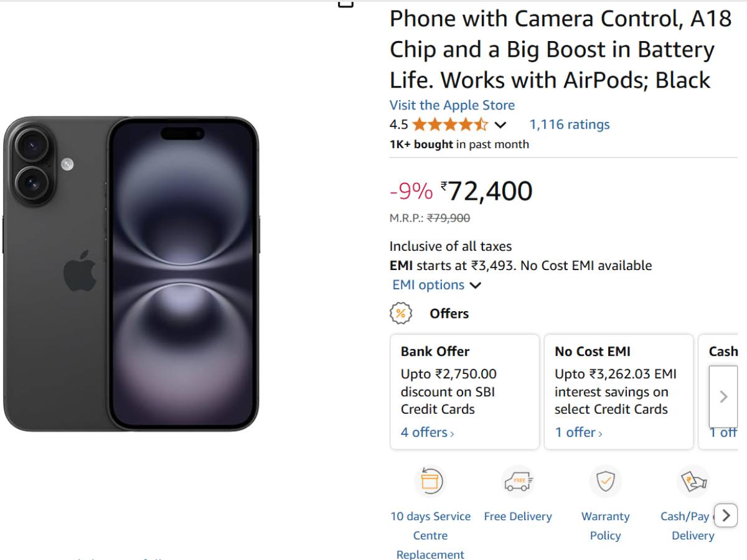This screenshot has height=560, width=747.
Task: Click the star rating icons
Action: pos(449,124)
